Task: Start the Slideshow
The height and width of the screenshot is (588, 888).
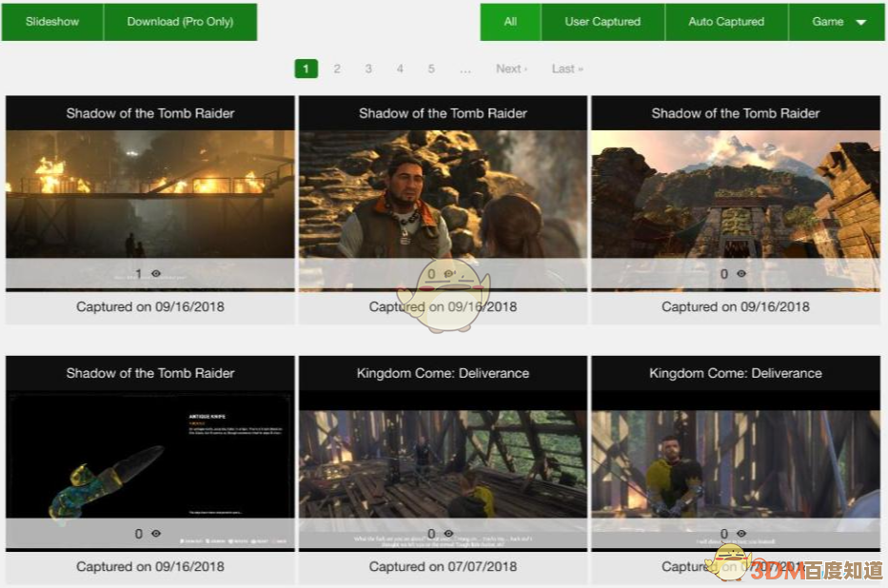Action: 52,22
